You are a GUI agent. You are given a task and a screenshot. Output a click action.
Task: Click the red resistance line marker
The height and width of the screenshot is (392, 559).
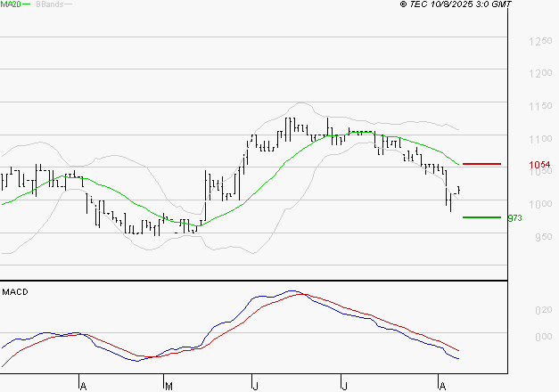(482, 164)
